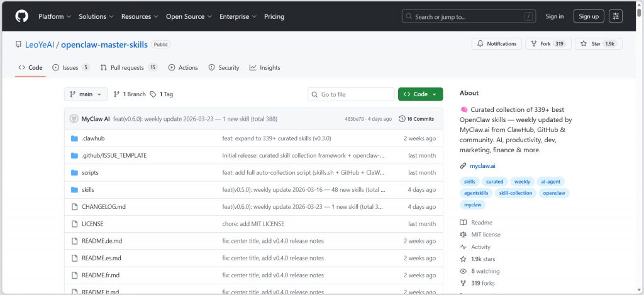Expand the Open Source menu

click(189, 16)
